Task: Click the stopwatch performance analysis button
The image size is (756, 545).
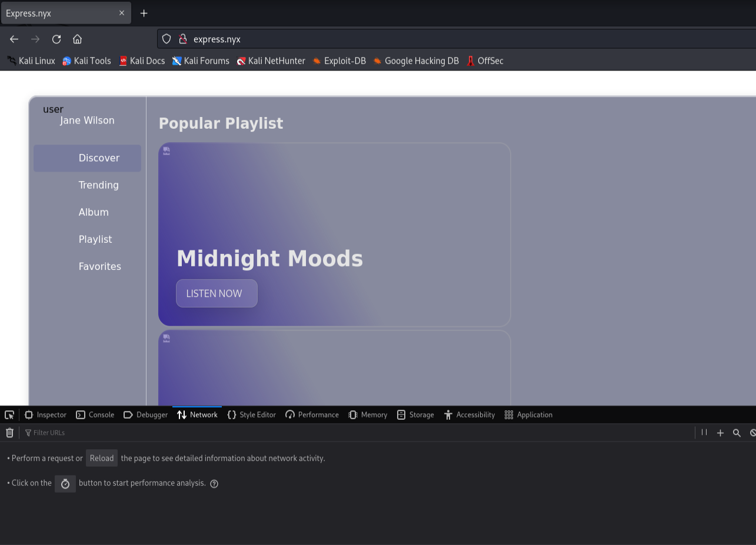Action: (65, 483)
